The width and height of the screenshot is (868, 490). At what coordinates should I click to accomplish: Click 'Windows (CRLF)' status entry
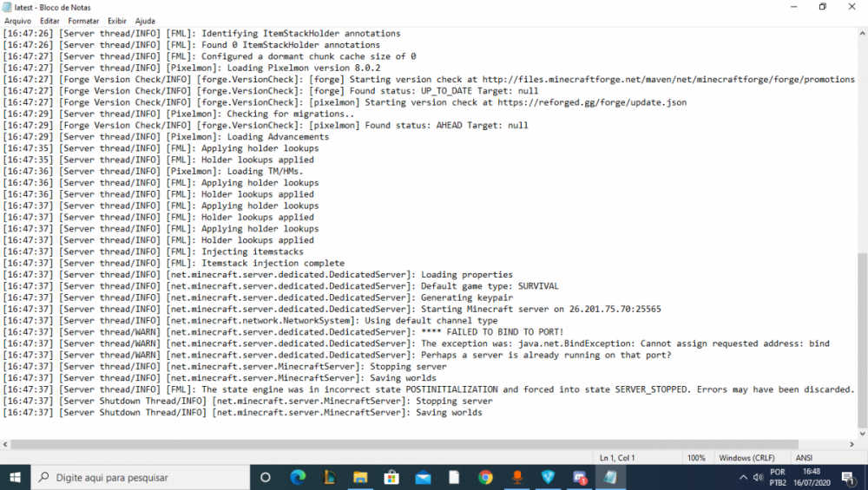(746, 458)
